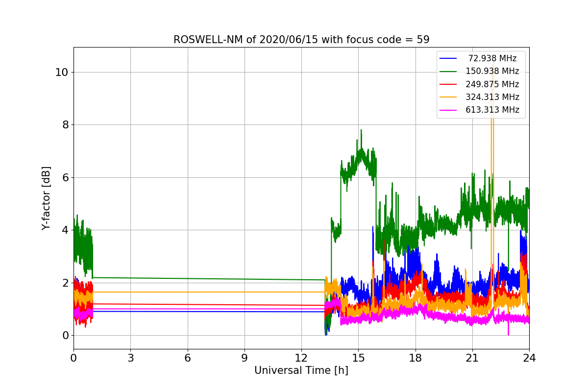Pick the magenta line swatch in legend
The width and height of the screenshot is (588, 392).
448,110
